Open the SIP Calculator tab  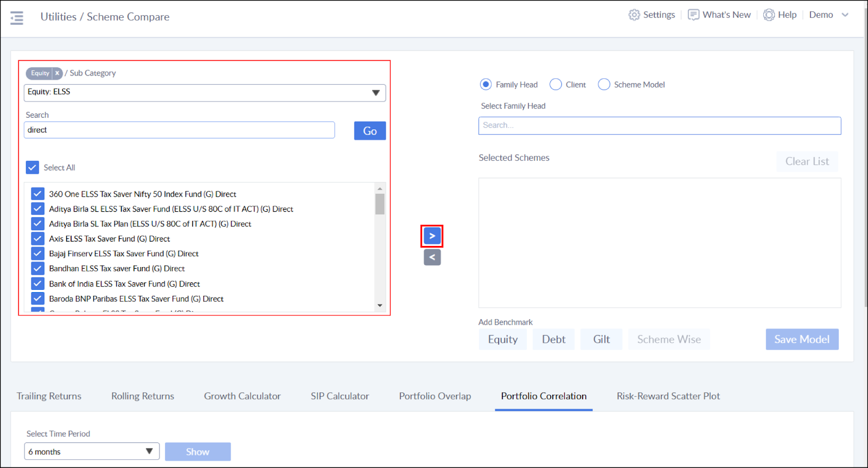pyautogui.click(x=340, y=396)
